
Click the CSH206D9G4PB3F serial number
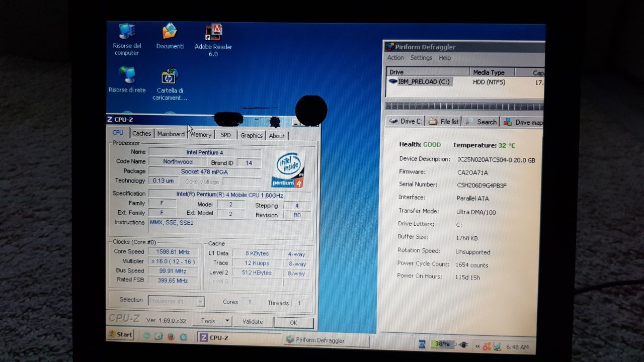pos(481,186)
